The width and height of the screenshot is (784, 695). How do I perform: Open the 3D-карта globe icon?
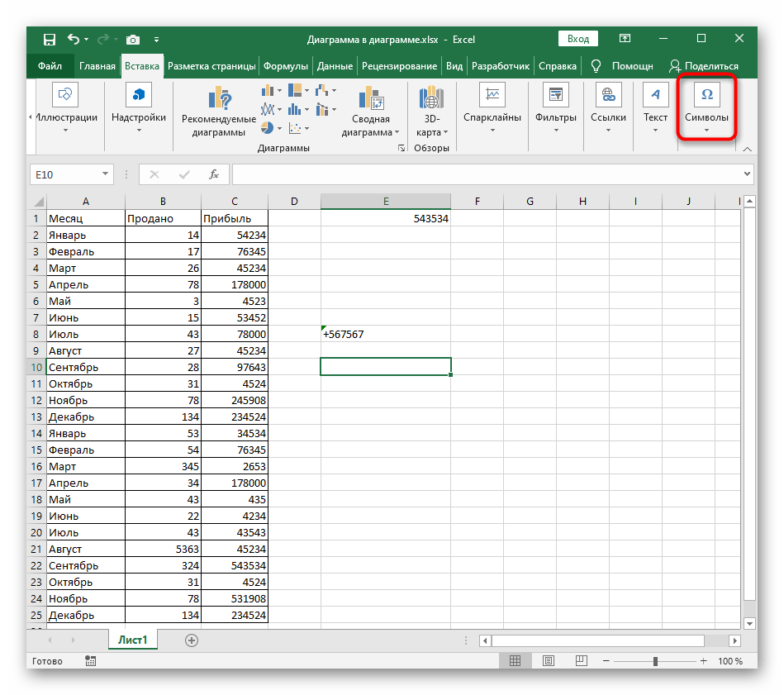(x=431, y=98)
